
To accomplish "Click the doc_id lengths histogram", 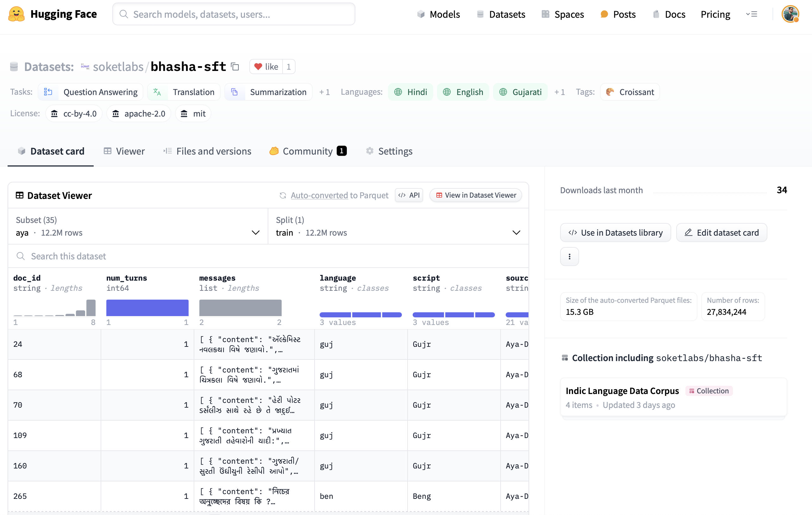I will click(x=54, y=308).
